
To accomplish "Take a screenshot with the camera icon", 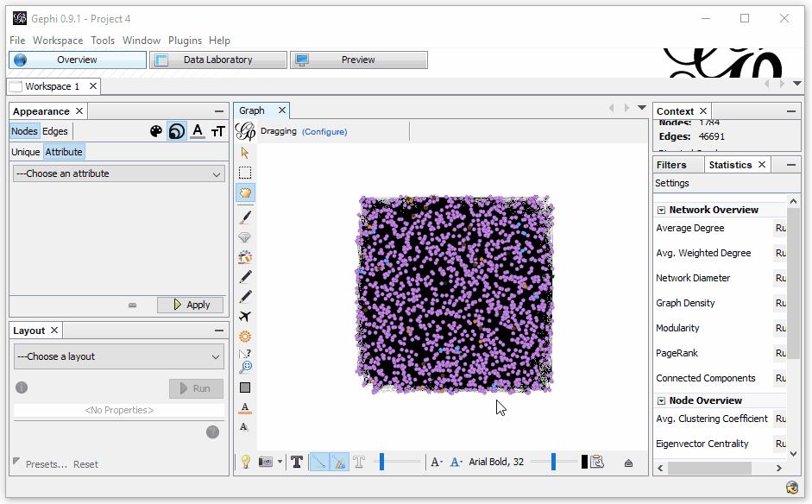I will (x=266, y=462).
